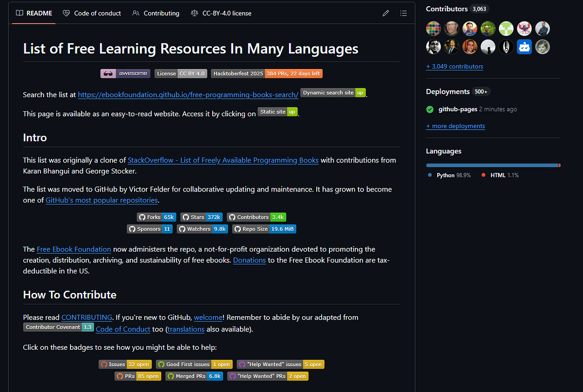Open the StackOverflow Freely Available Programming Books link
Screen dimensions: 583x392
[x=223, y=160]
